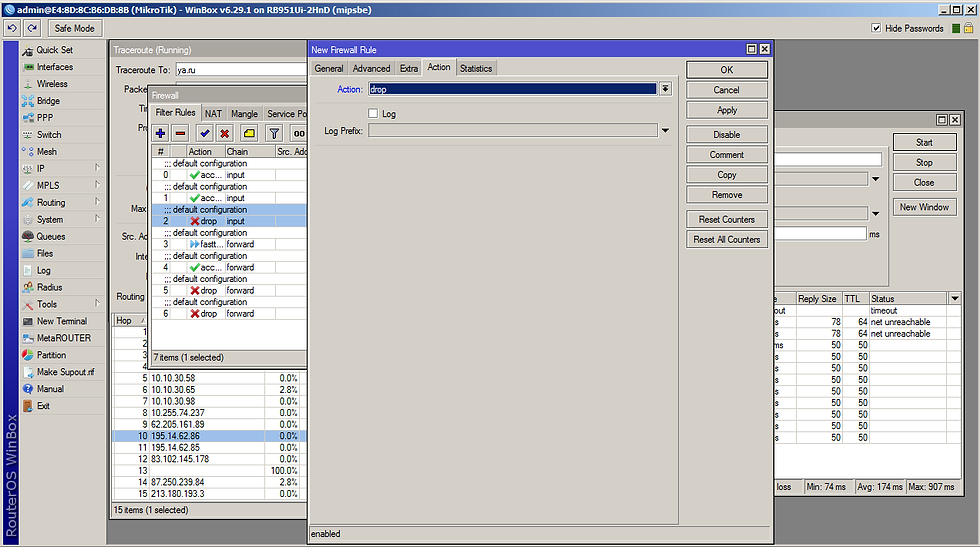980x547 pixels.
Task: Add comment with yellow note icon
Action: (x=249, y=133)
